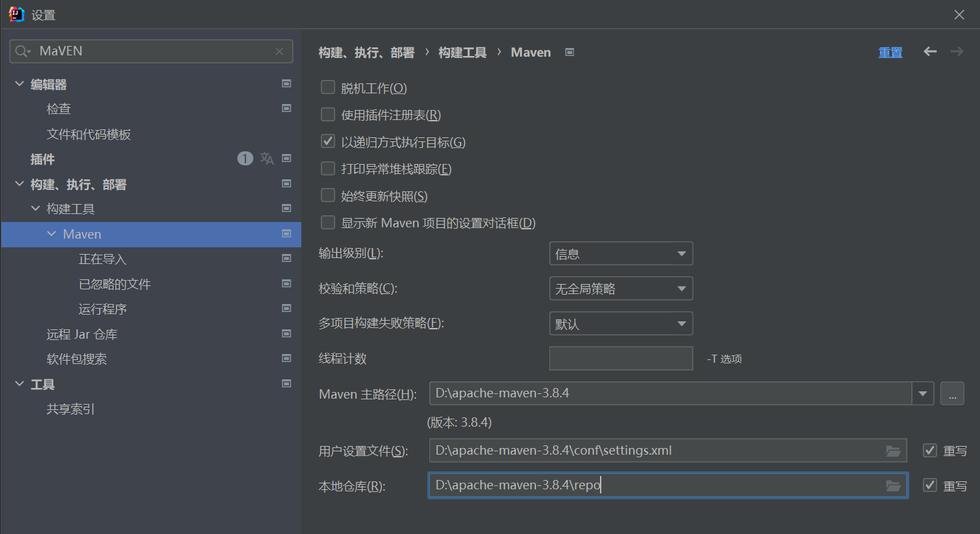This screenshot has width=980, height=534.
Task: Click the project-level icon beside 构建、执行、部署
Action: pyautogui.click(x=287, y=183)
